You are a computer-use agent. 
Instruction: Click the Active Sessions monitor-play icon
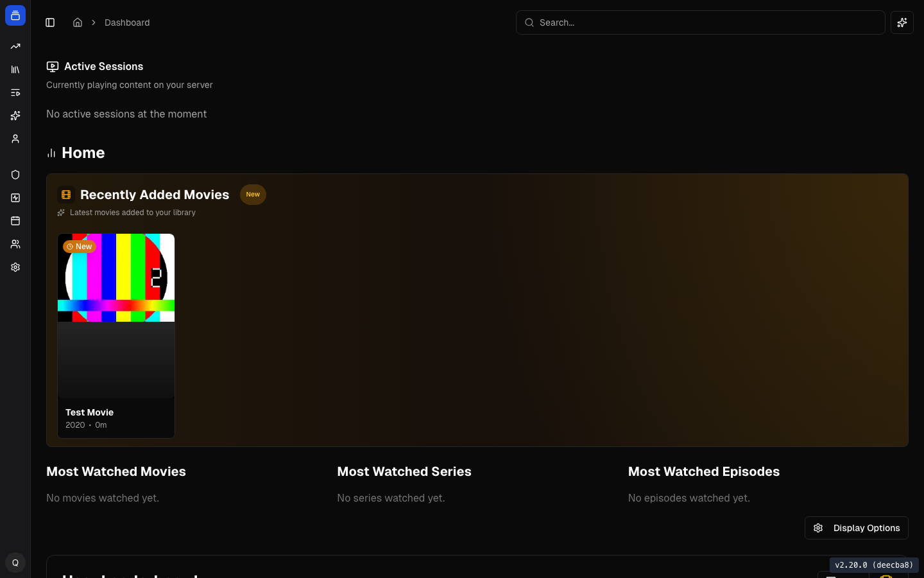pyautogui.click(x=53, y=66)
